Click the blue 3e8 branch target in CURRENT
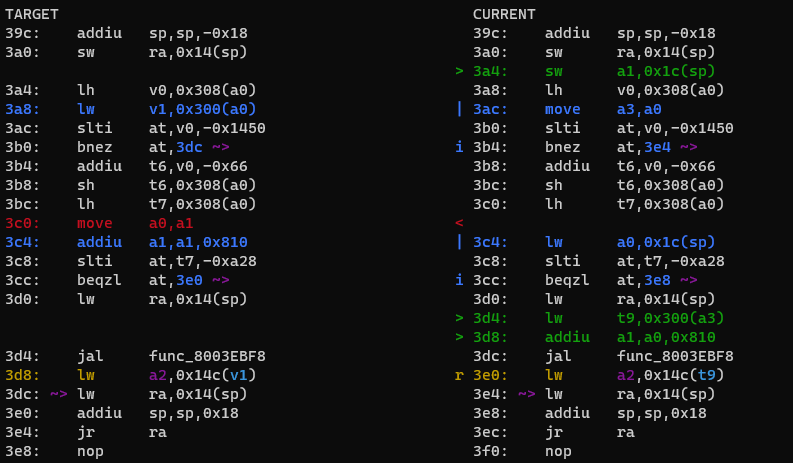793x463 pixels. point(657,280)
